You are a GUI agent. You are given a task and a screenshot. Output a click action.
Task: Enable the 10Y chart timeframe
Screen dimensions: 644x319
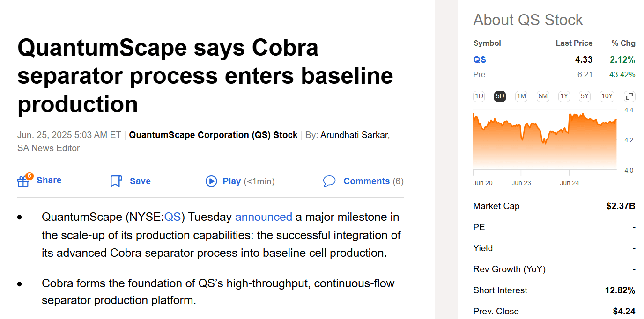[607, 96]
